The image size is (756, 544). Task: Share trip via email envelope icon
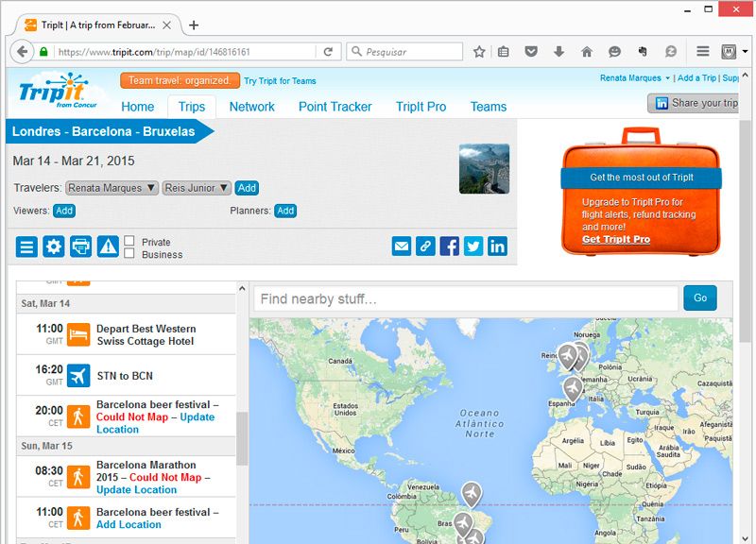pos(402,246)
